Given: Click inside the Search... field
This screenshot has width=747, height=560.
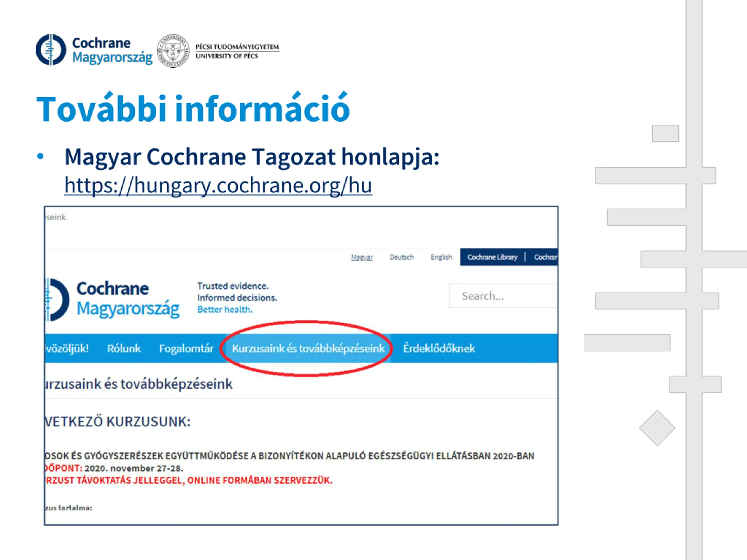Looking at the screenshot, I should click(503, 296).
